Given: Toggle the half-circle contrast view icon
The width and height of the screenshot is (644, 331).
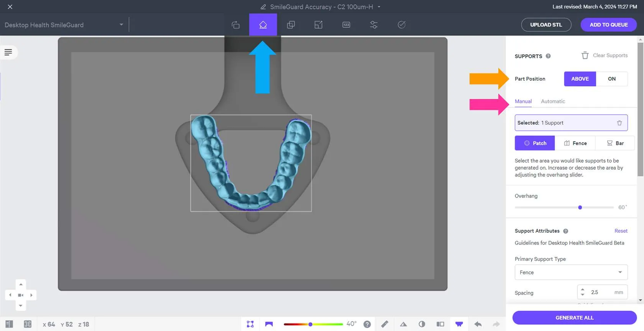Looking at the screenshot, I should (x=422, y=324).
